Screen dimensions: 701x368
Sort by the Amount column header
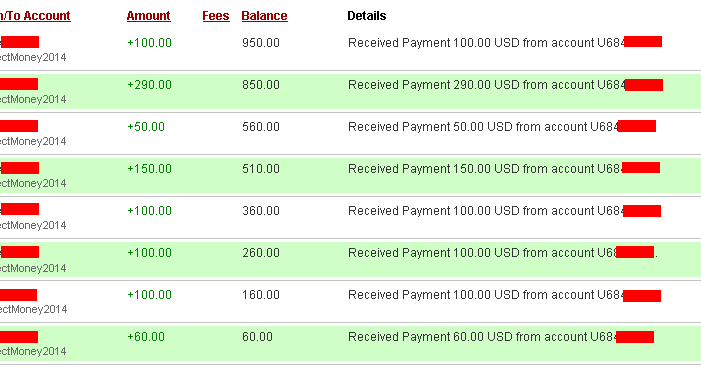148,16
